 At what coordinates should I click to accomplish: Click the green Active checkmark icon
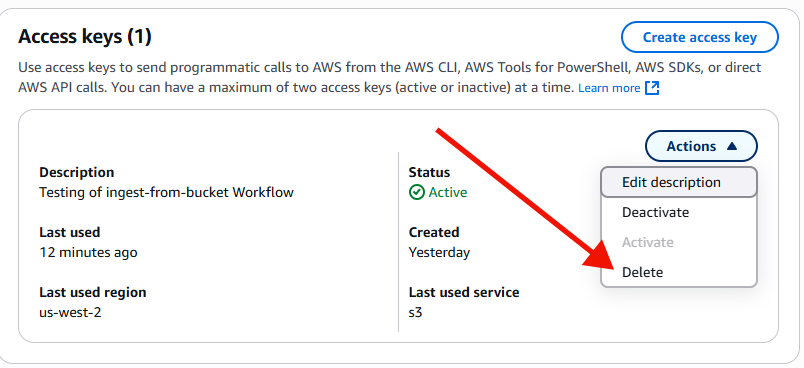[416, 192]
